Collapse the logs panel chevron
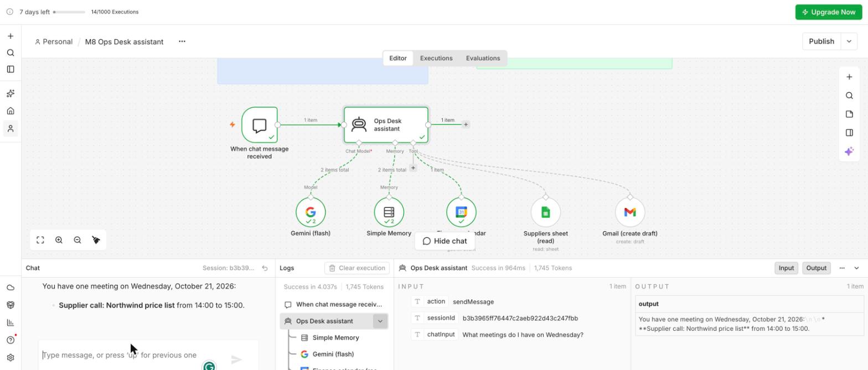This screenshot has width=868, height=370. (856, 268)
